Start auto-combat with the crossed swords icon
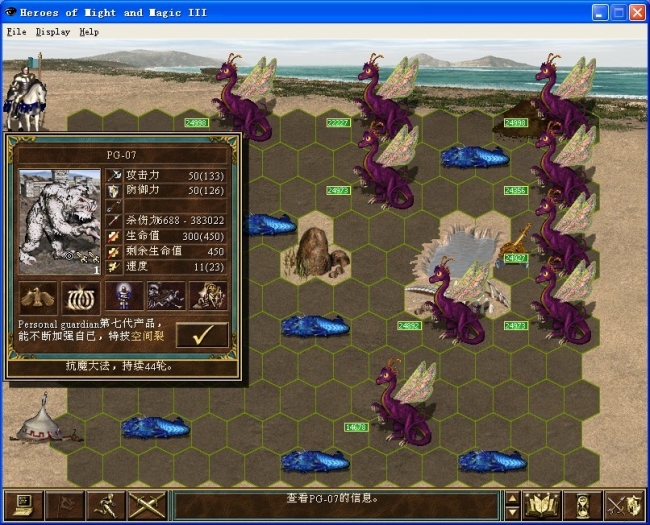This screenshot has width=650, height=525. coord(147,506)
